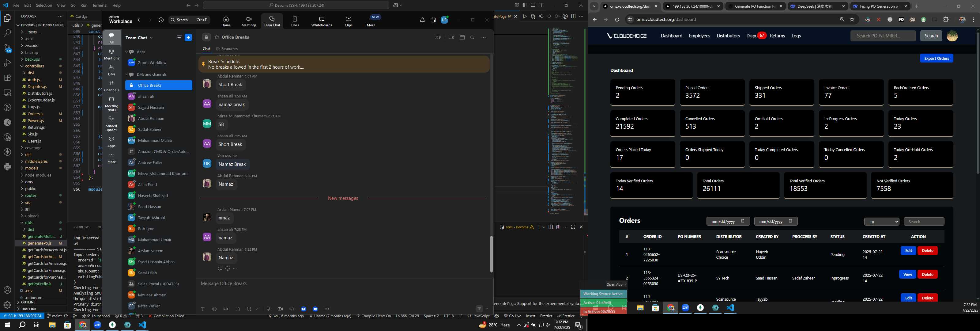The image size is (980, 331).
Task: Expand the models folder in Explorer
Action: [31, 168]
